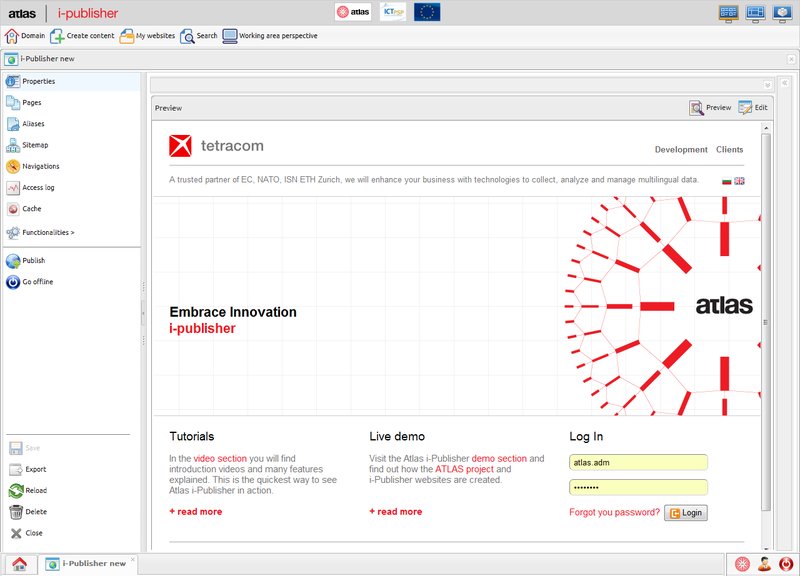Open the Aliases section
This screenshot has width=800, height=576.
pos(71,124)
